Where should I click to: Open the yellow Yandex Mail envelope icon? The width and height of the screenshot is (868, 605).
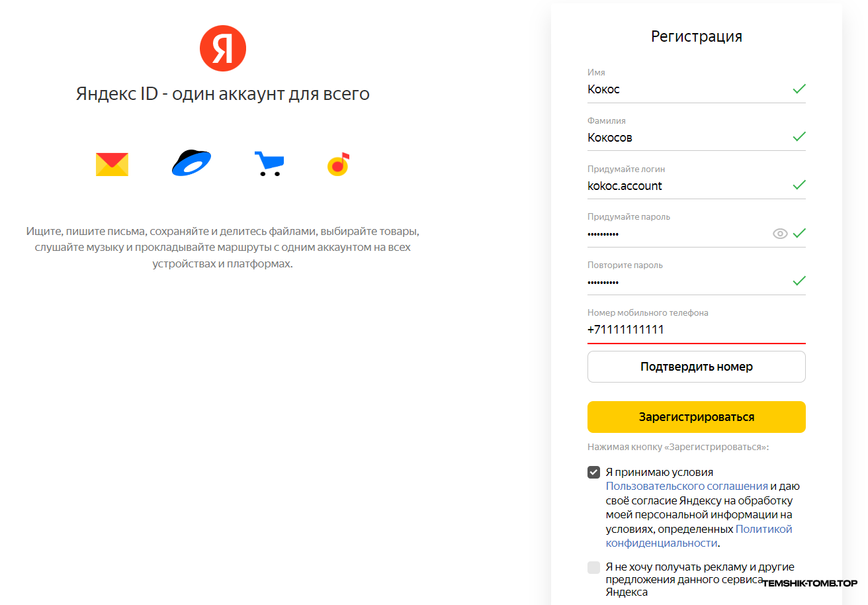click(x=112, y=164)
